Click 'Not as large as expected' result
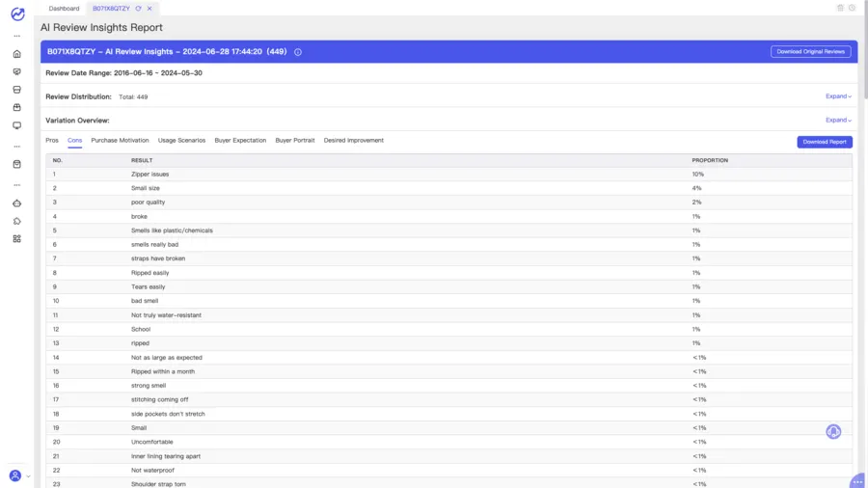 [167, 358]
